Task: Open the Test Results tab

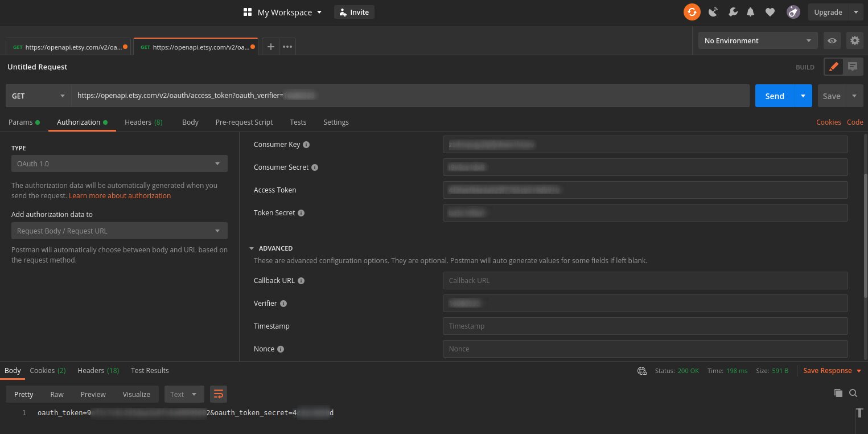Action: pyautogui.click(x=150, y=371)
